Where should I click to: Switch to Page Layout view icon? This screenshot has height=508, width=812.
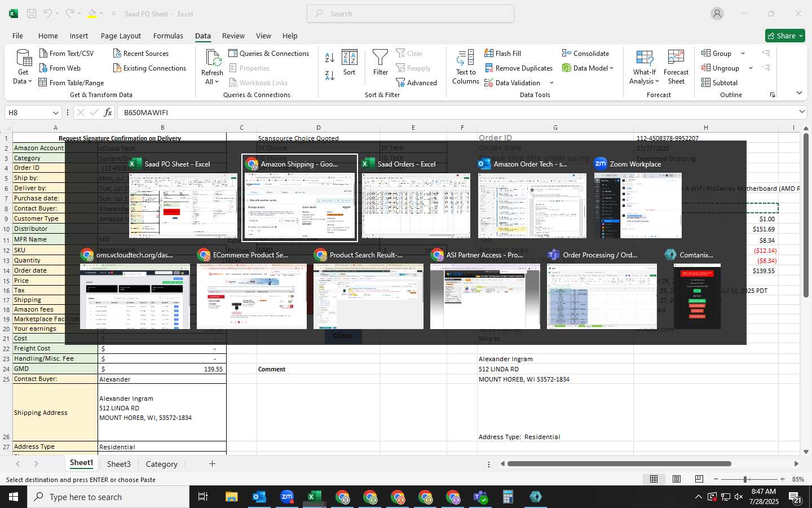point(676,479)
